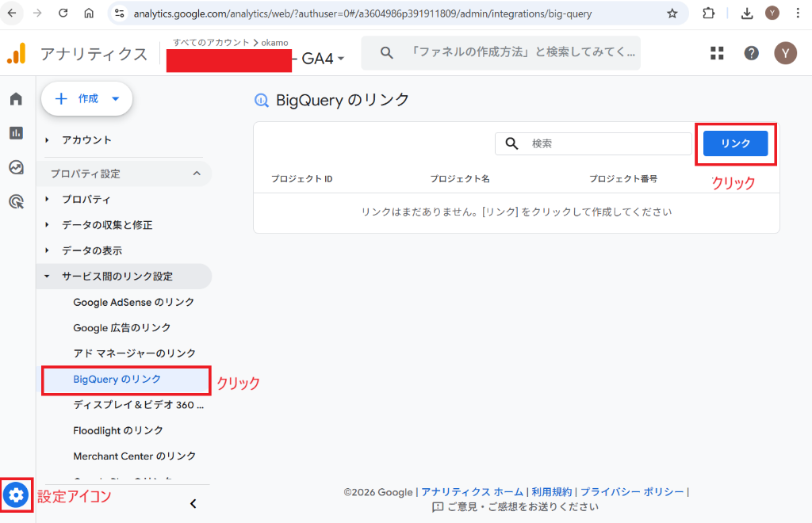Open the Chrome profile avatar
This screenshot has width=812, height=523.
(x=772, y=13)
